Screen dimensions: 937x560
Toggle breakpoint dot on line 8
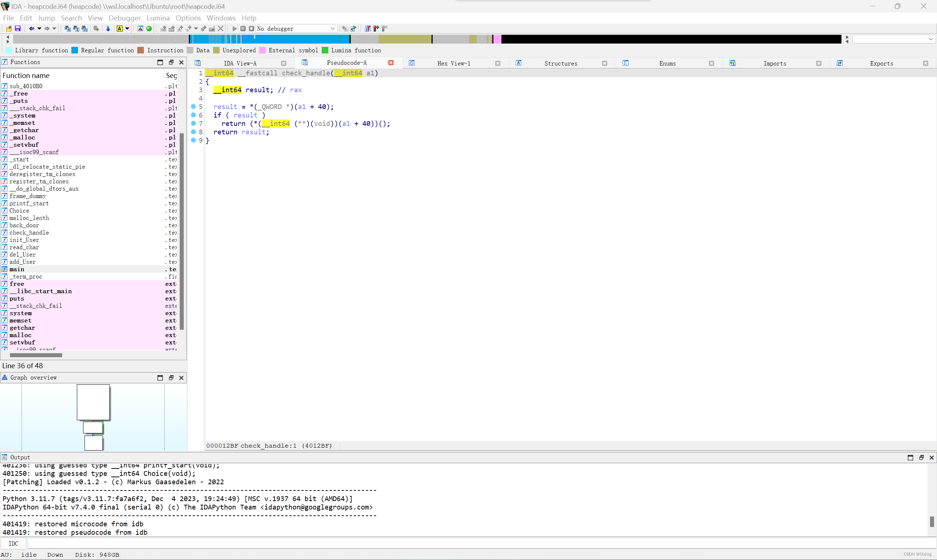[x=194, y=132]
